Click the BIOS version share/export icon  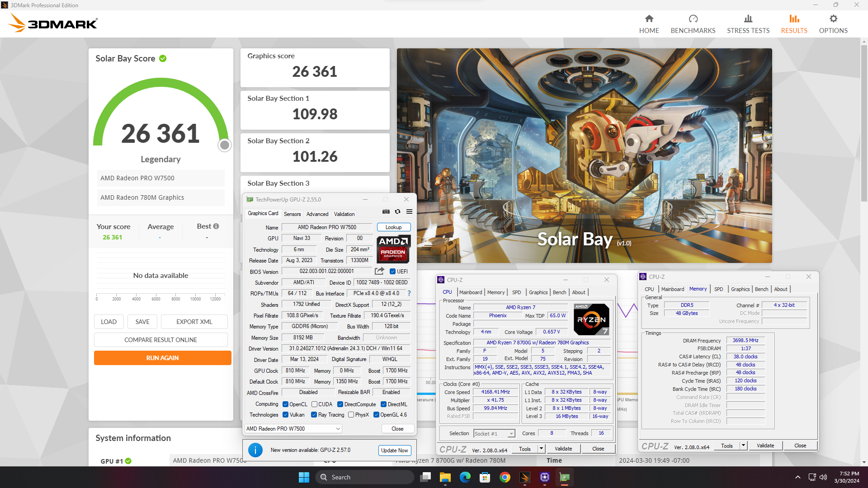[379, 271]
